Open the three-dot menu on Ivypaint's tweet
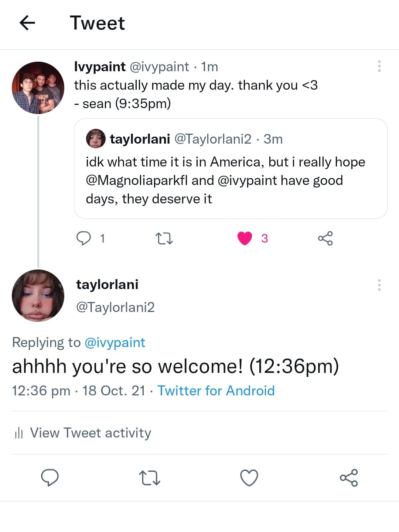The width and height of the screenshot is (399, 532). click(379, 66)
